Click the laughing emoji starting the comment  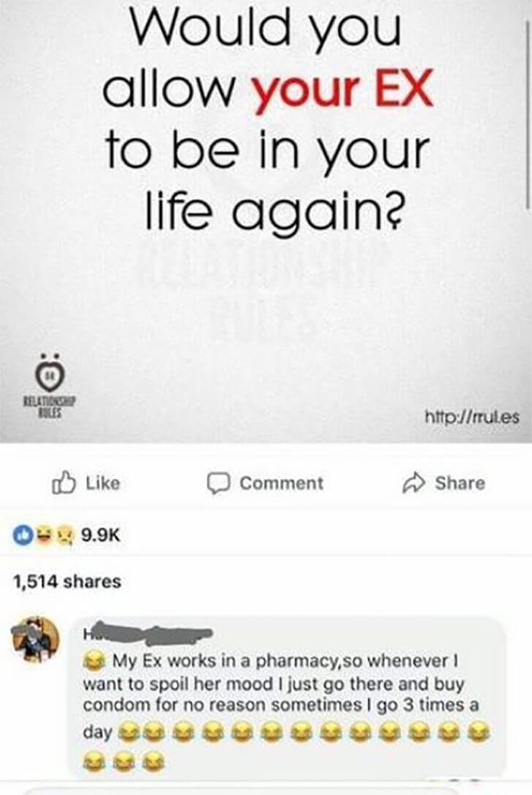[x=94, y=660]
